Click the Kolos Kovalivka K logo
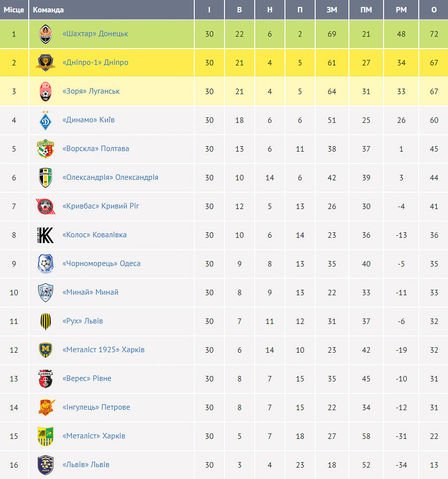The image size is (448, 479). 46,235
